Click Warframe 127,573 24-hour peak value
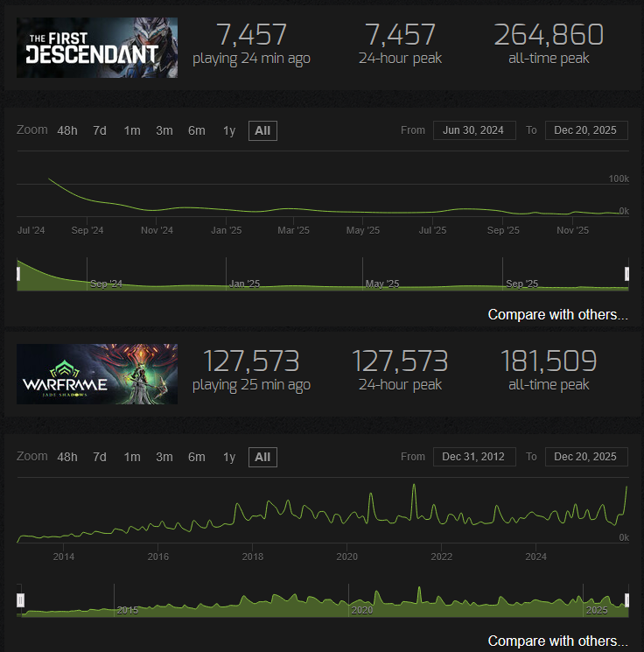The height and width of the screenshot is (652, 644). [400, 361]
